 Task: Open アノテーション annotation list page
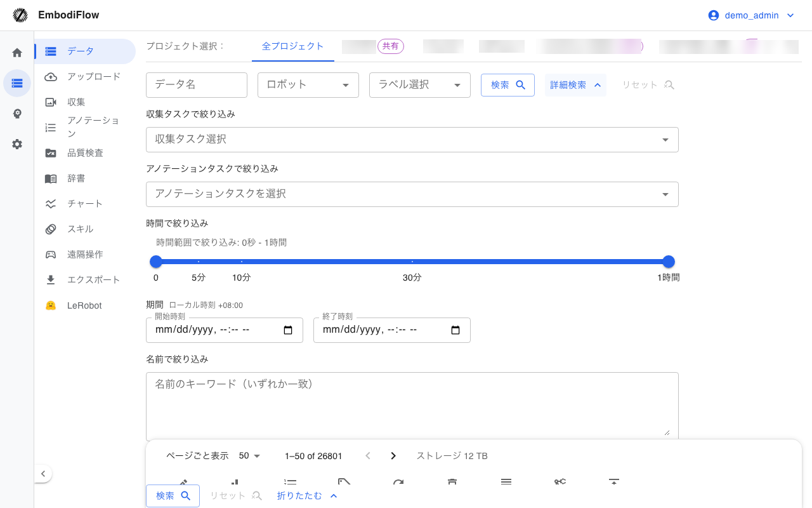coord(85,128)
